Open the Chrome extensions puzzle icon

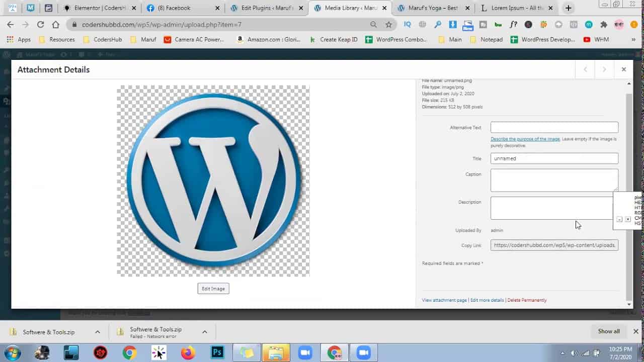604,24
